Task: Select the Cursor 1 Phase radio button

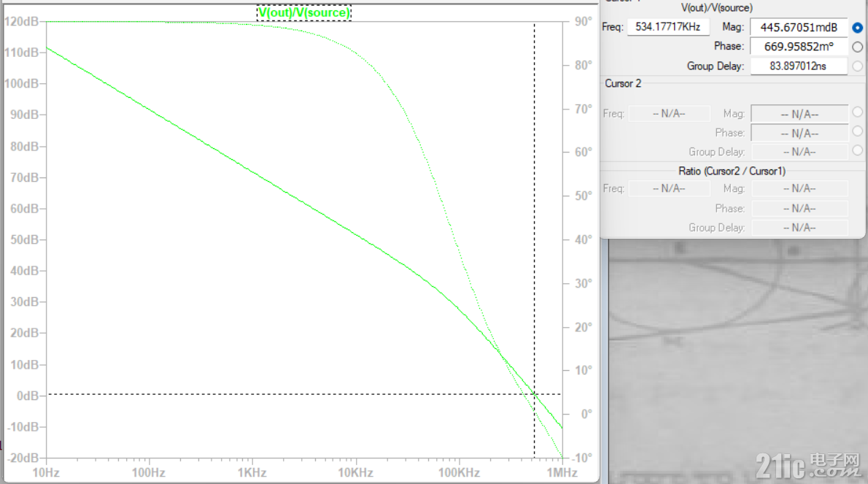Action: click(x=857, y=47)
